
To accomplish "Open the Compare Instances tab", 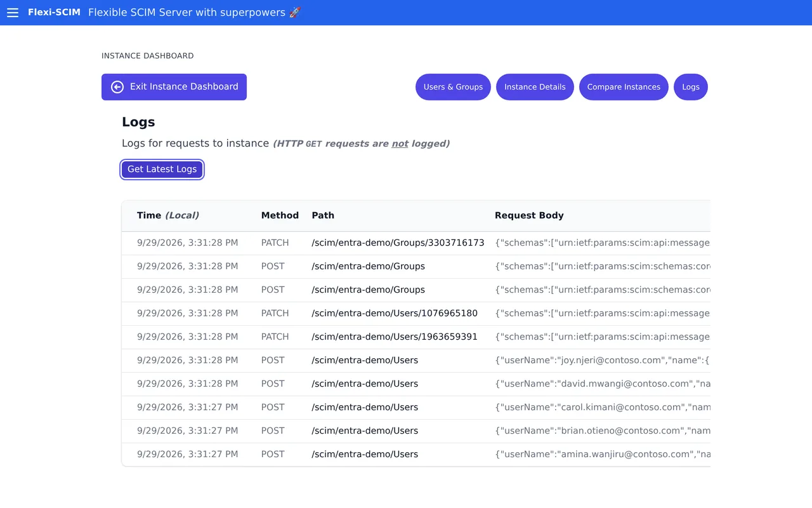I will (x=624, y=87).
